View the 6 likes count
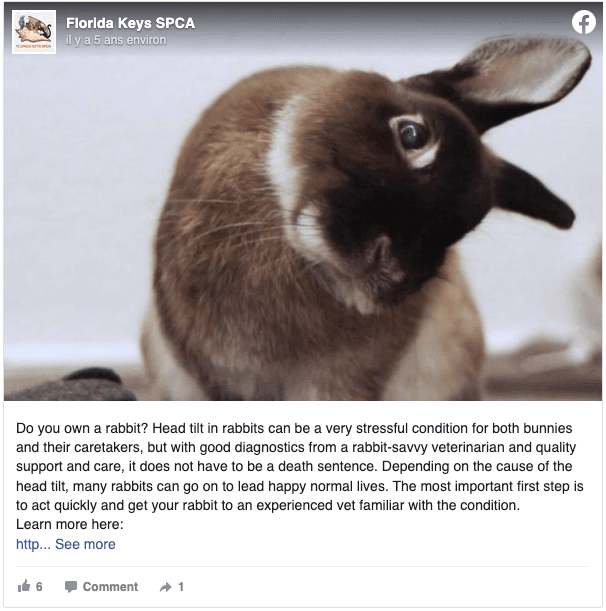This screenshot has height=611, width=606. [x=39, y=586]
